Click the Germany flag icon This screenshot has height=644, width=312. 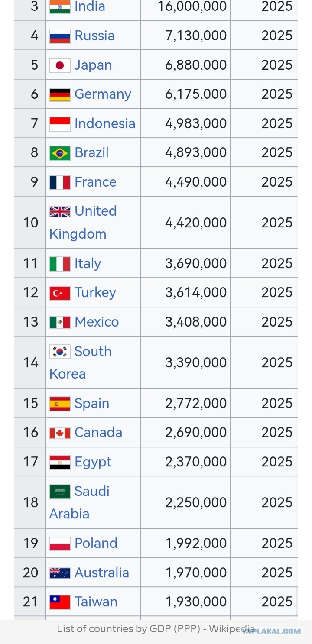point(59,94)
